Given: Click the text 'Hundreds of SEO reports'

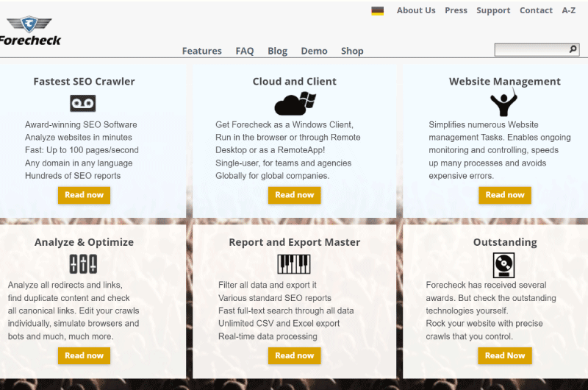Looking at the screenshot, I should [73, 176].
